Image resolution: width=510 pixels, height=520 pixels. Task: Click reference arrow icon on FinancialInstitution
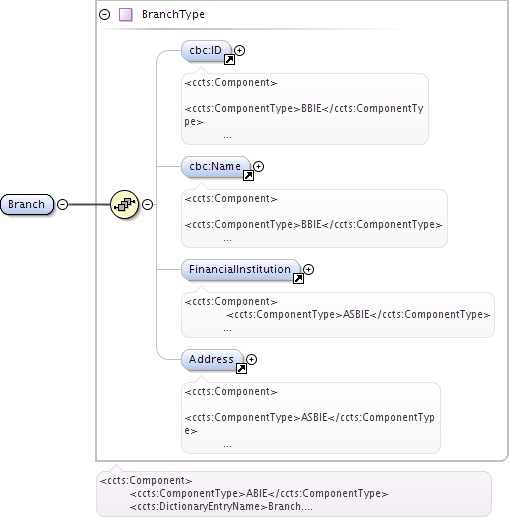tap(298, 279)
